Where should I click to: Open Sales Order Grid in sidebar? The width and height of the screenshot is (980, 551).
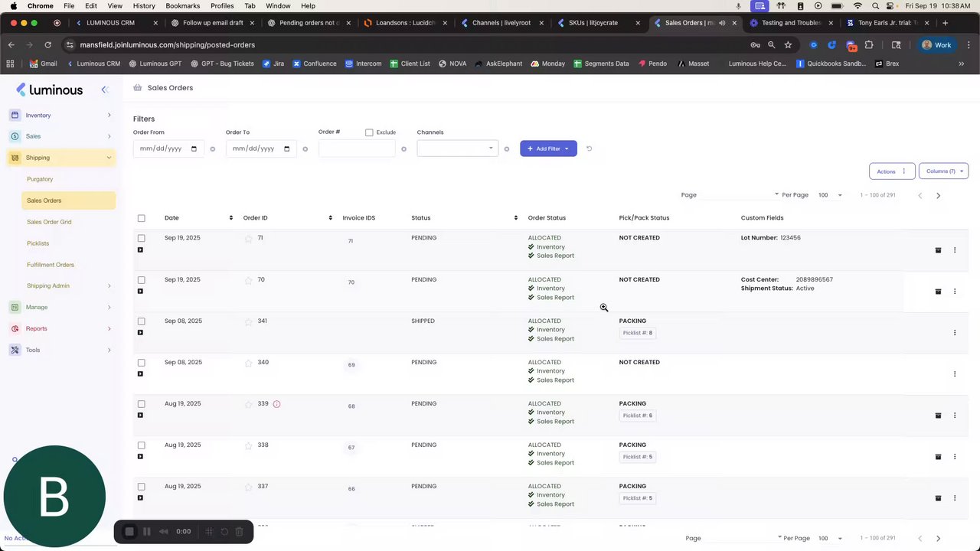pos(49,222)
